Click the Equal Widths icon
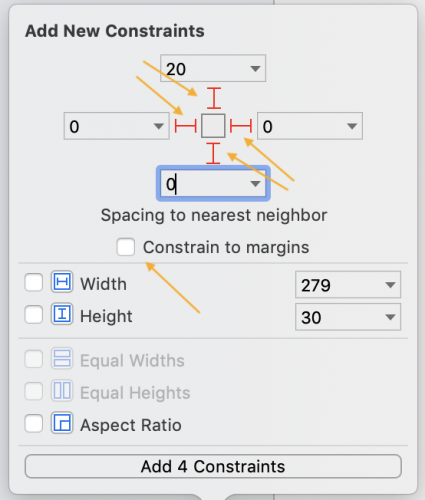Viewport: 425px width, 500px height. click(62, 358)
